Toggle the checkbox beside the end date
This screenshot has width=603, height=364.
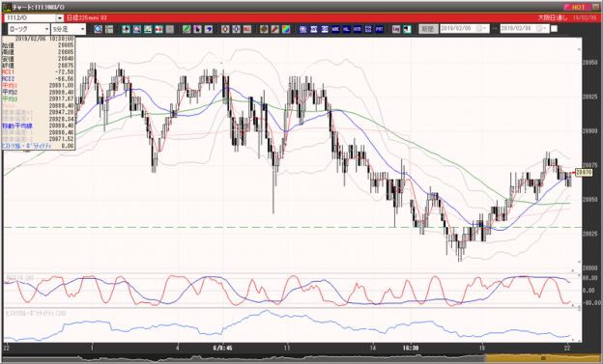click(554, 28)
